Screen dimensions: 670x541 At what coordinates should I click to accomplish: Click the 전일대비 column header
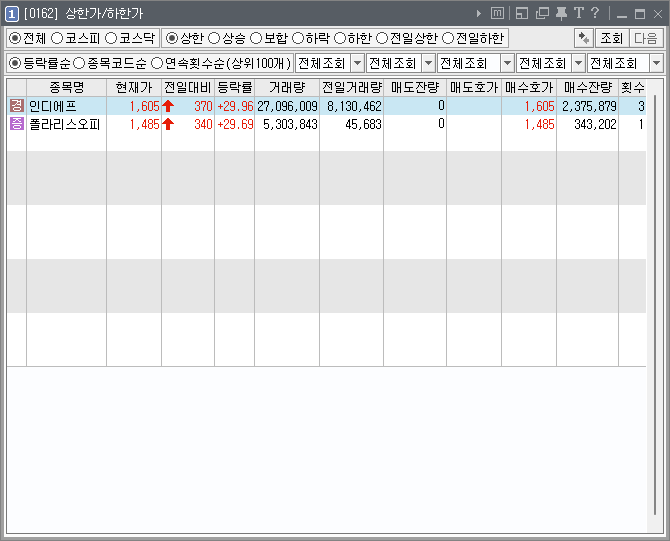click(188, 88)
